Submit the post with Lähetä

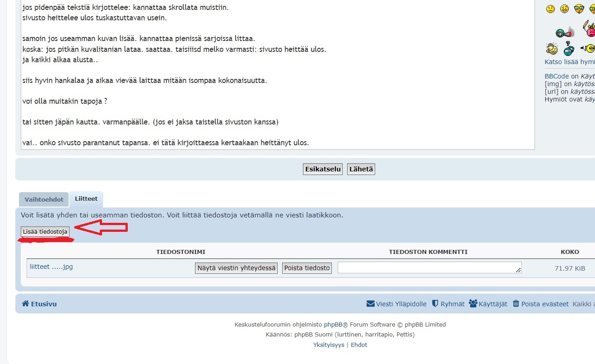[x=361, y=169]
